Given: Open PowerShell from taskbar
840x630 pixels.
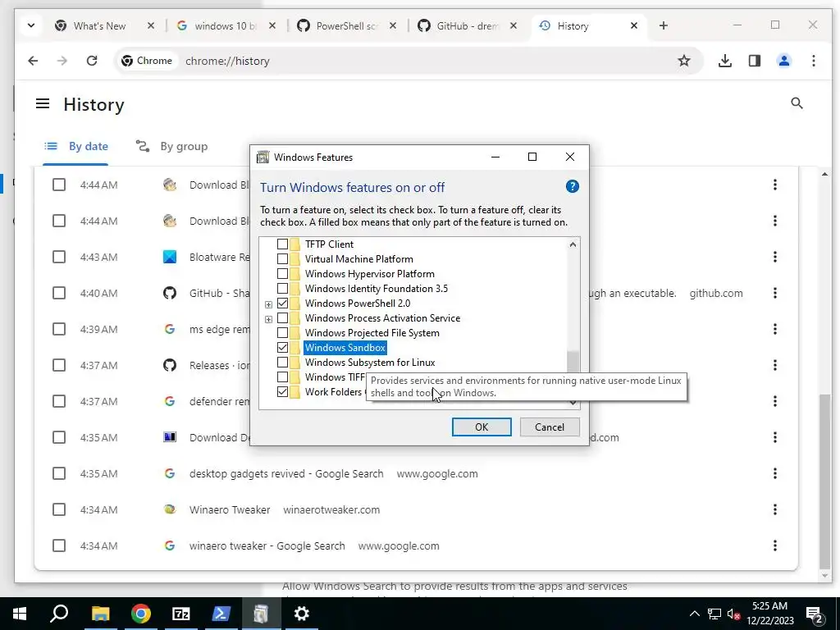Looking at the screenshot, I should tap(221, 614).
